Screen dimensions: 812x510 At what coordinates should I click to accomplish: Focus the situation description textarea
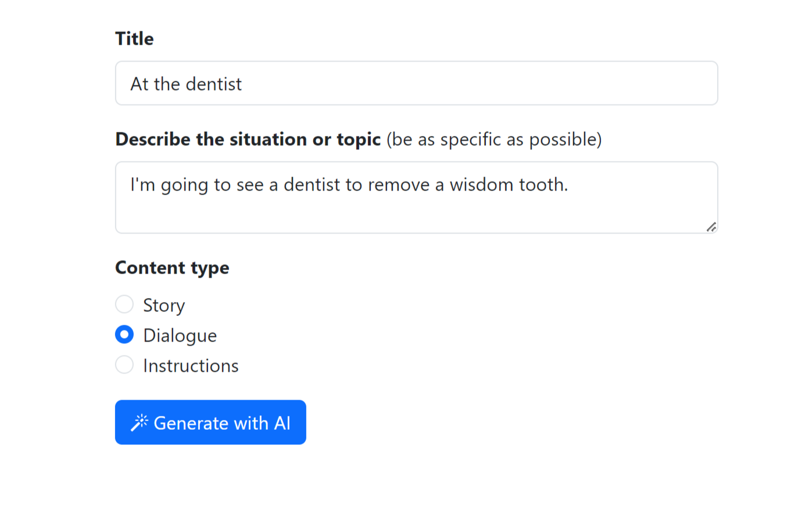click(x=416, y=197)
